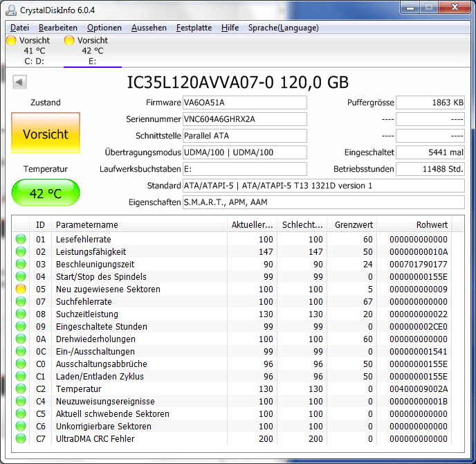Click raw value 00400009002A of Temperatur
Image resolution: width=476 pixels, height=464 pixels.
tap(419, 389)
